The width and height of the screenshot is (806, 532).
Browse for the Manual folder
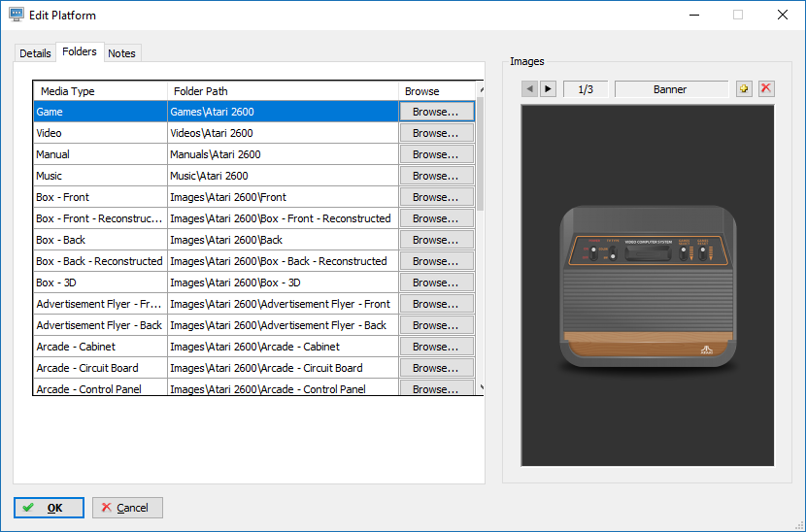436,154
